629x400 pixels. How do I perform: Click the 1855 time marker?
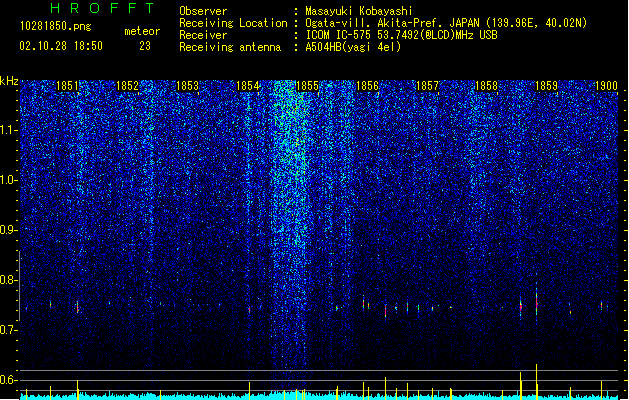point(307,86)
